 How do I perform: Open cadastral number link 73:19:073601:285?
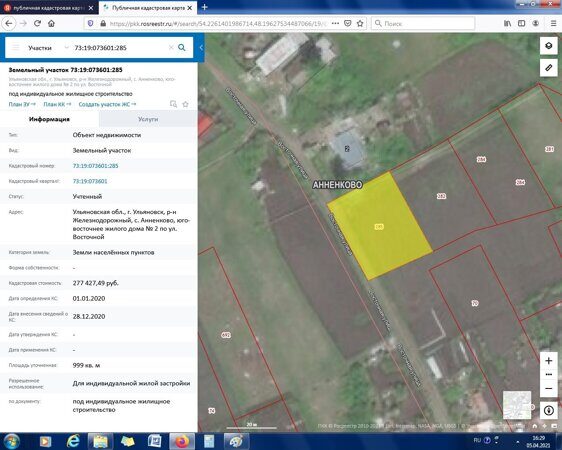tap(95, 166)
